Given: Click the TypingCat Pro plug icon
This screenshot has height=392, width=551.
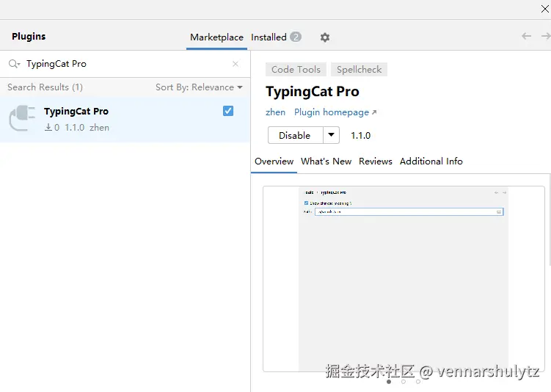Looking at the screenshot, I should point(22,118).
